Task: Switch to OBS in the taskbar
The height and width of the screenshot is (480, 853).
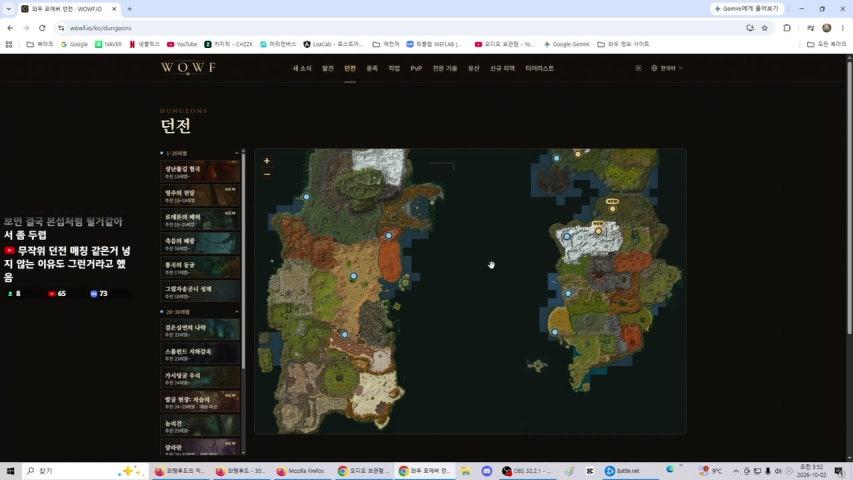Action: [527, 471]
